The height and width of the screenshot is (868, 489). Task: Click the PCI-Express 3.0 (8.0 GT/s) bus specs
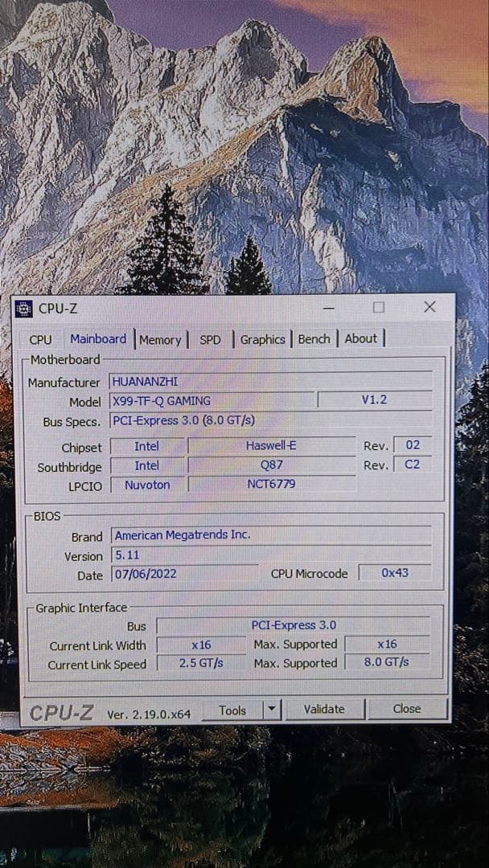click(x=271, y=420)
